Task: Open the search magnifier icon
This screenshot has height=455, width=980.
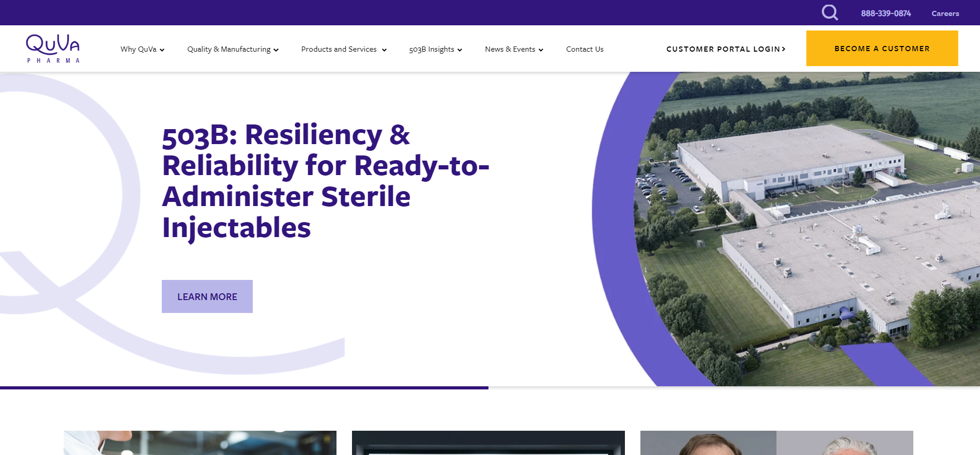Action: 830,12
